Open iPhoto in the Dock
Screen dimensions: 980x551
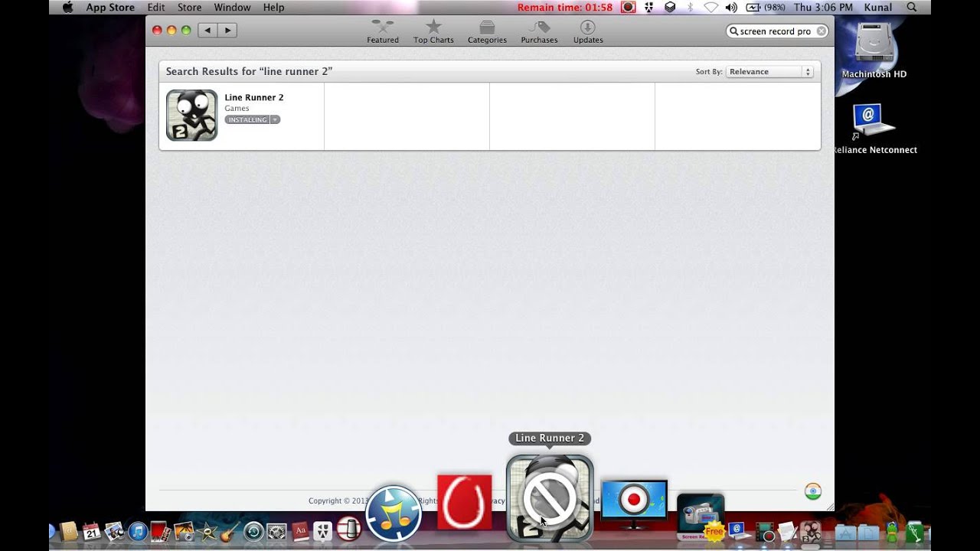(x=184, y=531)
